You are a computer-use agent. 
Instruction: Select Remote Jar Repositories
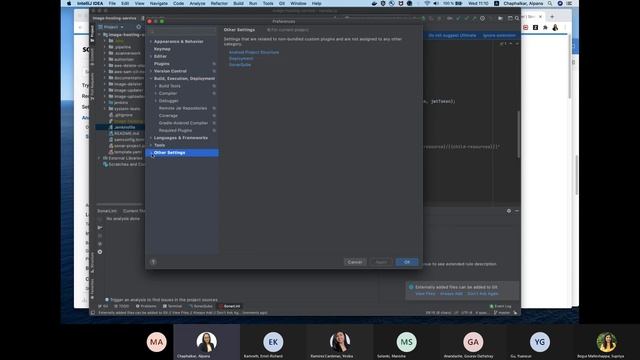pyautogui.click(x=183, y=108)
